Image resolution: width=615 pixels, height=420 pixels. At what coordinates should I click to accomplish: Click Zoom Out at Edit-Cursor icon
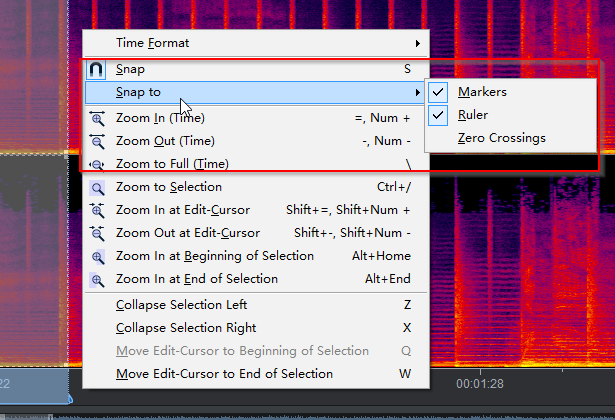pyautogui.click(x=97, y=233)
